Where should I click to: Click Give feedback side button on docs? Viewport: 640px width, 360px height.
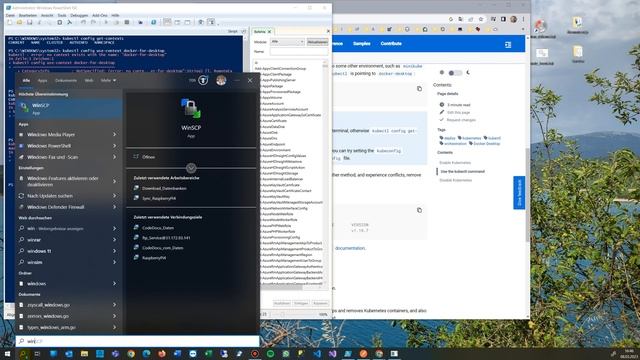519,193
